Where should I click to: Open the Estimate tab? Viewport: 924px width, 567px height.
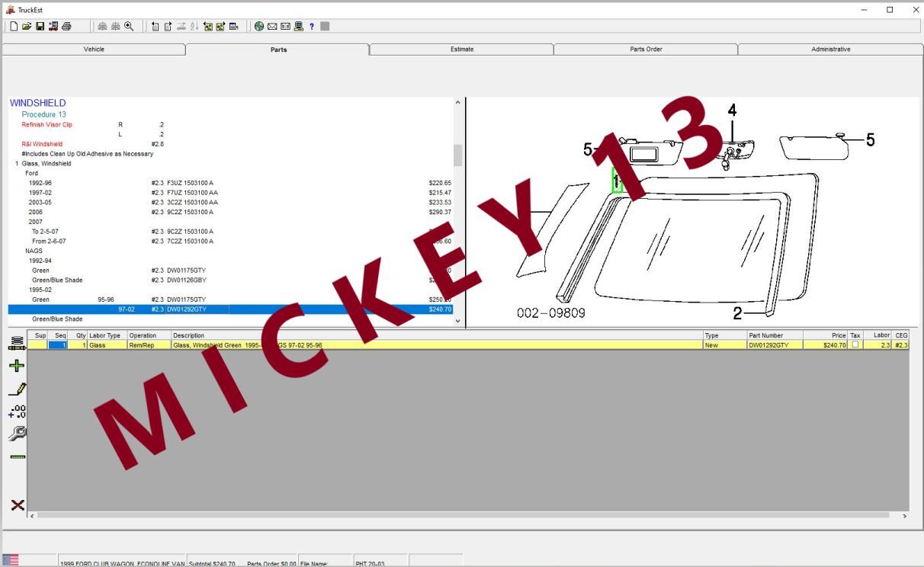[462, 49]
